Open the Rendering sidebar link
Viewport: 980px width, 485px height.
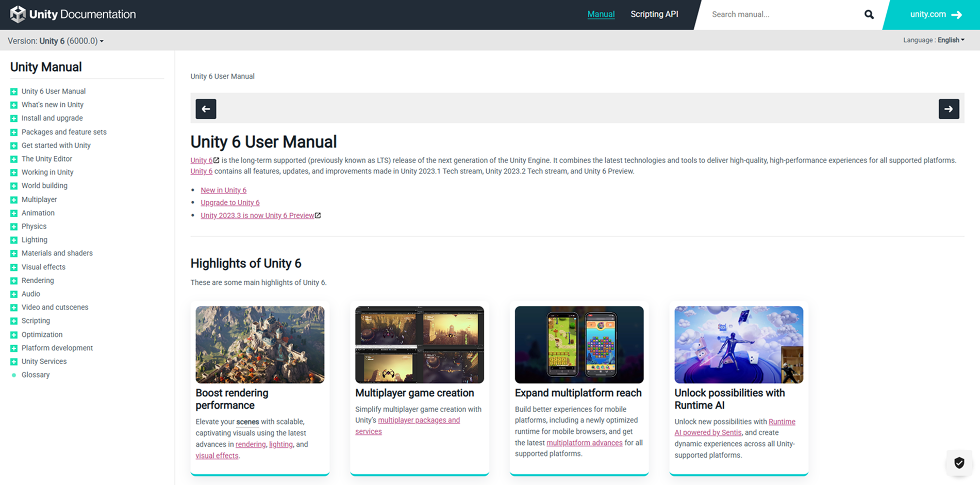[x=38, y=281]
